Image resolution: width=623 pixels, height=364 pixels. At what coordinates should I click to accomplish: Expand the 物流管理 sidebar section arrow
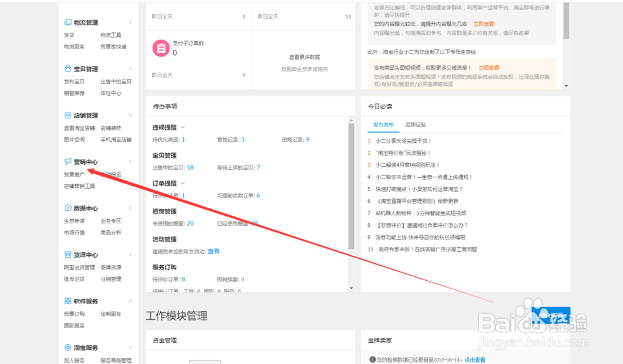pyautogui.click(x=131, y=22)
